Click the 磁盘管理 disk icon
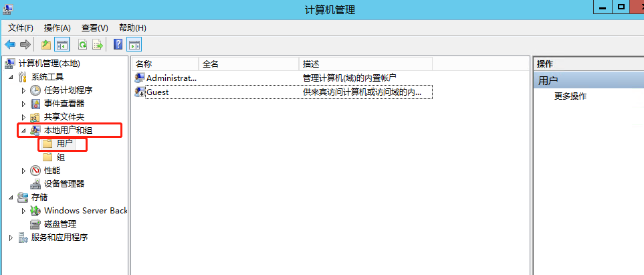The image size is (644, 275). [35, 224]
